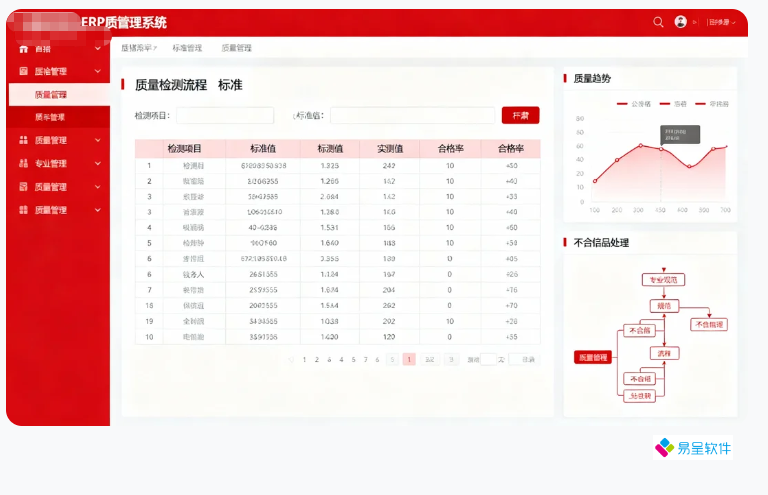768x495 pixels.
Task: Select the dark-red submenu item below it
Action: [59, 117]
